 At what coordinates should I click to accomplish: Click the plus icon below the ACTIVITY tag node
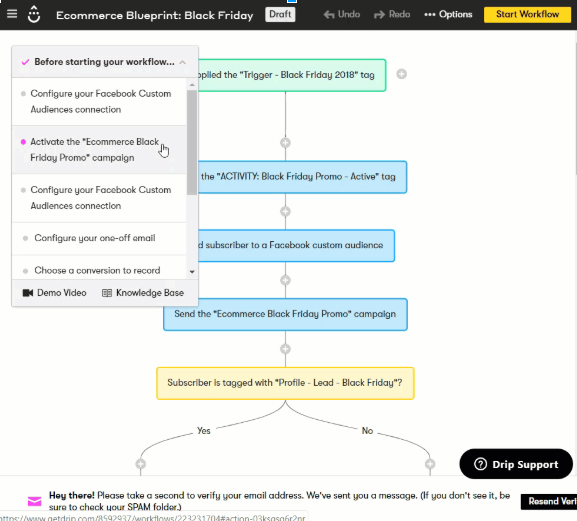(x=285, y=211)
